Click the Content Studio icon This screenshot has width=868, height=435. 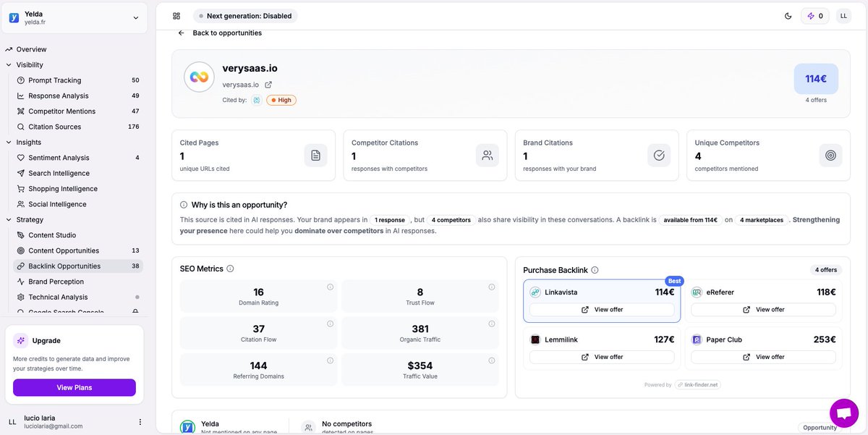click(21, 235)
